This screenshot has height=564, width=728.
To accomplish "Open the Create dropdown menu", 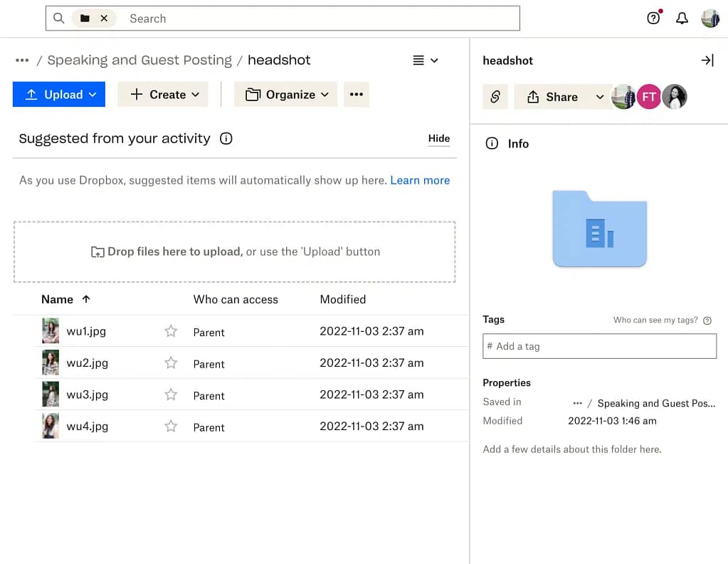I will [x=163, y=95].
